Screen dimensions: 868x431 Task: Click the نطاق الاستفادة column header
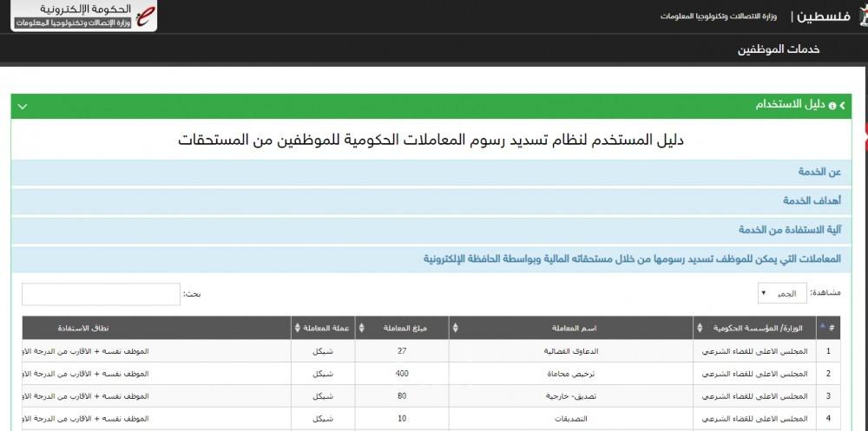[x=156, y=328]
